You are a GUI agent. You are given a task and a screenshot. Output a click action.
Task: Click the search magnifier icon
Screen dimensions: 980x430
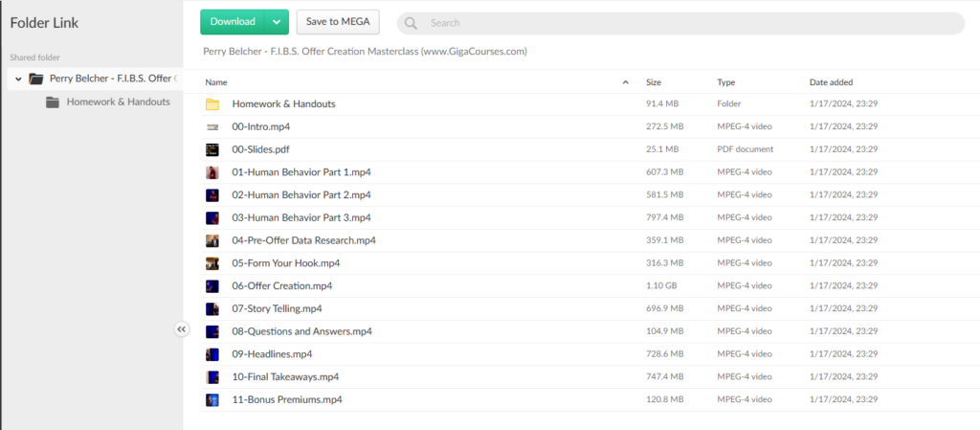coord(411,23)
